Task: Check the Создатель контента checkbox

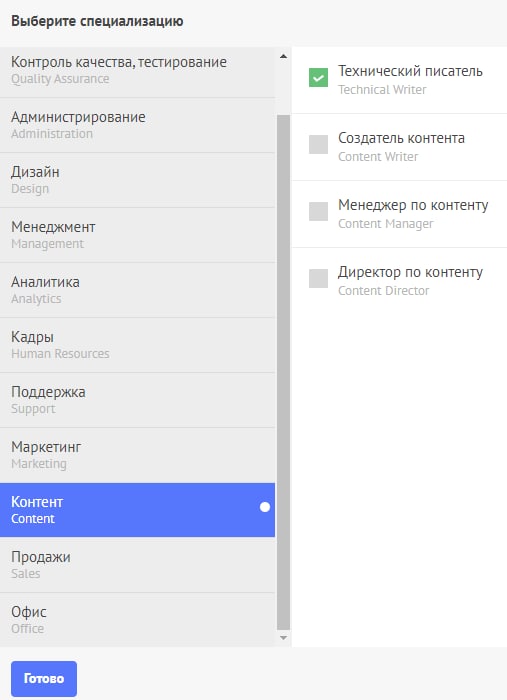Action: pos(318,145)
